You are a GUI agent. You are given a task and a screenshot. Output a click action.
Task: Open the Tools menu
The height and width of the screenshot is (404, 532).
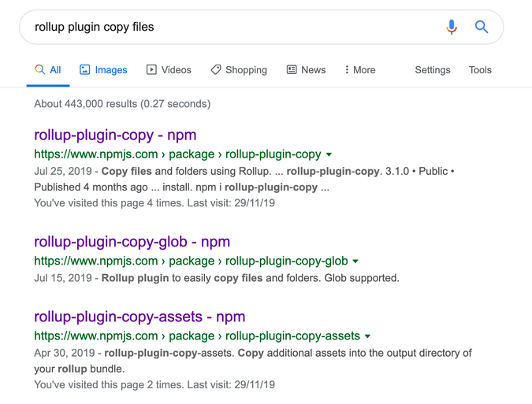(480, 70)
